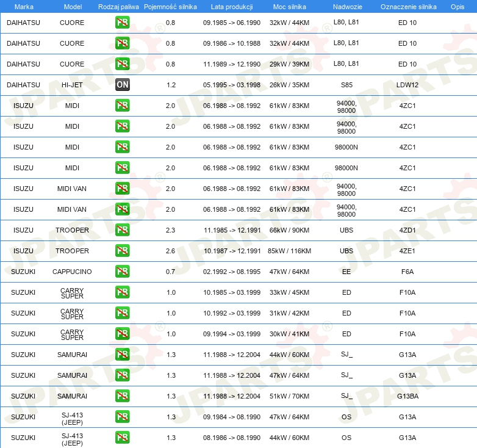Click the Lata produkcji column header
The height and width of the screenshot is (448, 477).
pos(232,7)
